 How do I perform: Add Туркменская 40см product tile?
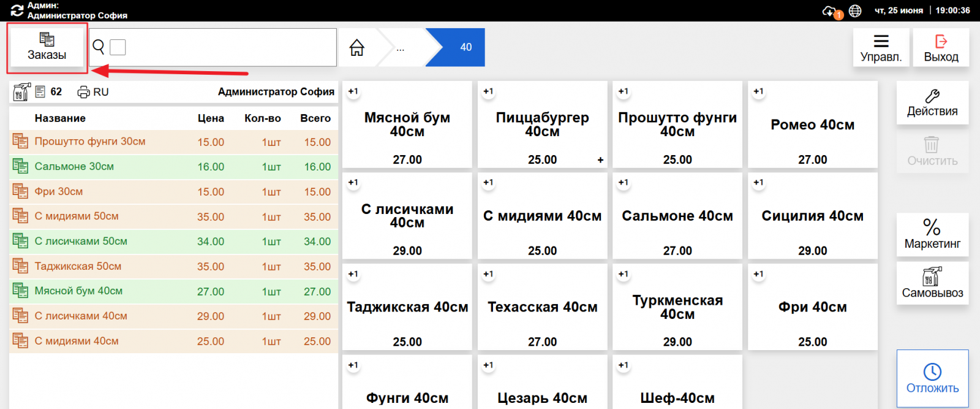coord(677,307)
